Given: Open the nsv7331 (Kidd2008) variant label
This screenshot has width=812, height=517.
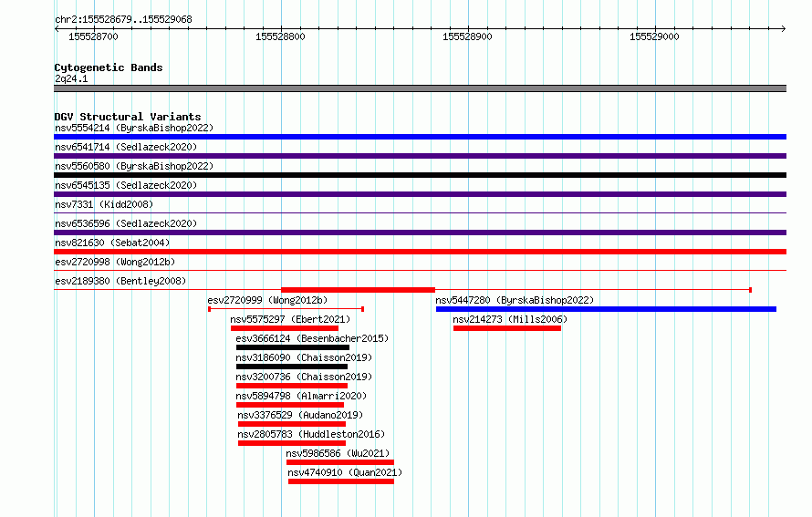Looking at the screenshot, I should [104, 204].
